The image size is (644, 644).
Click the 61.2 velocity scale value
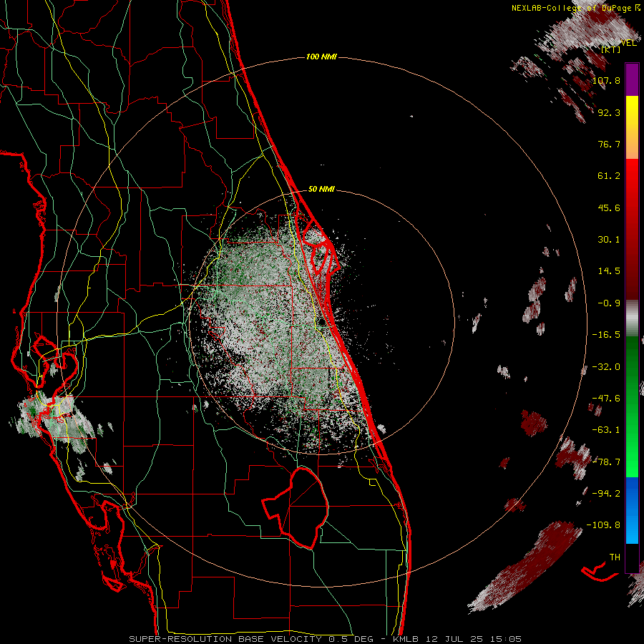[x=609, y=176]
